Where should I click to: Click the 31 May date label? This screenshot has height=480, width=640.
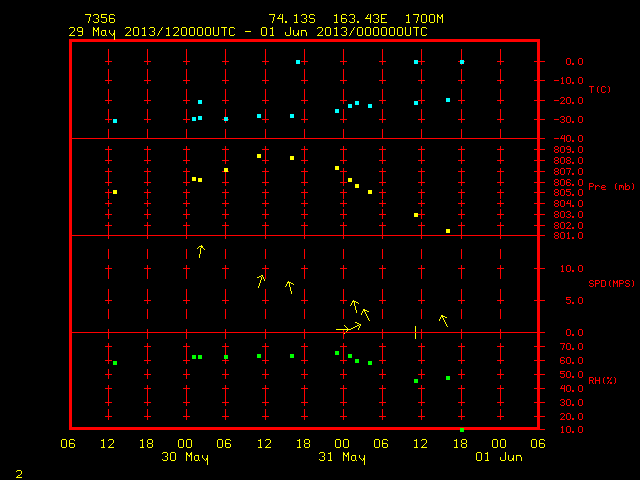tap(342, 457)
